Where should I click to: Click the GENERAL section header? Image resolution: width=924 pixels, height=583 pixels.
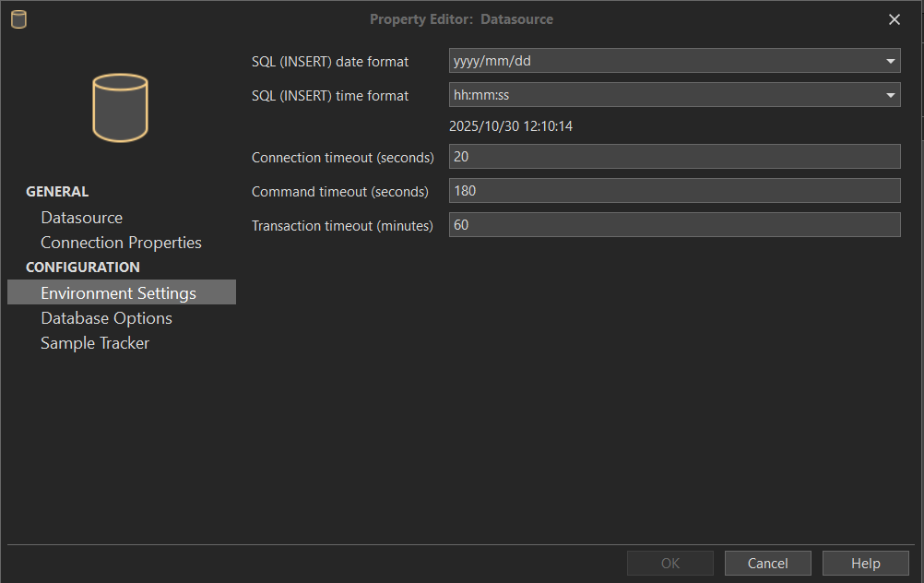click(x=57, y=192)
